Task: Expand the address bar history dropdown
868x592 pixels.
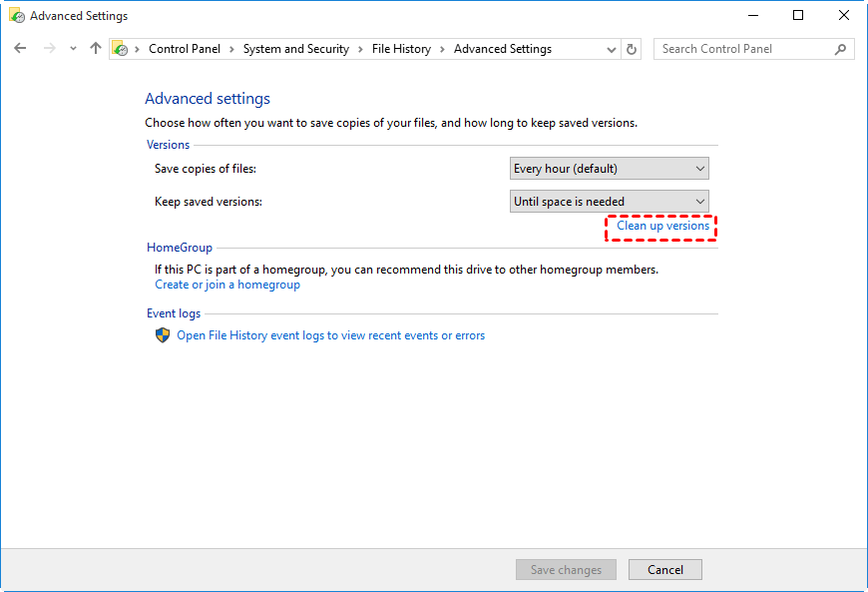Action: (612, 49)
